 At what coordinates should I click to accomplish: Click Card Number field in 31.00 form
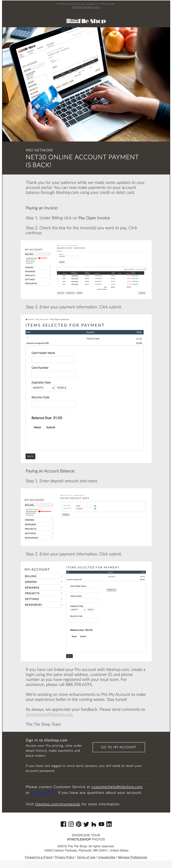(54, 374)
